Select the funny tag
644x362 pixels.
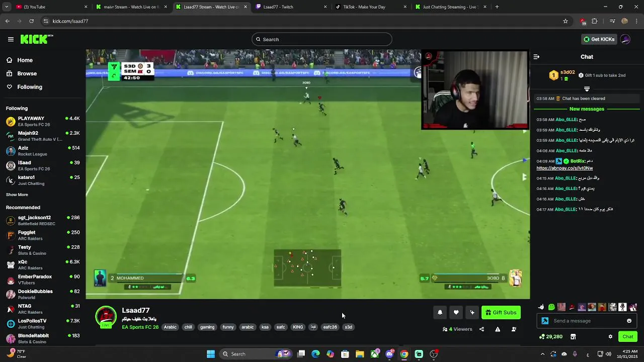[x=228, y=327]
